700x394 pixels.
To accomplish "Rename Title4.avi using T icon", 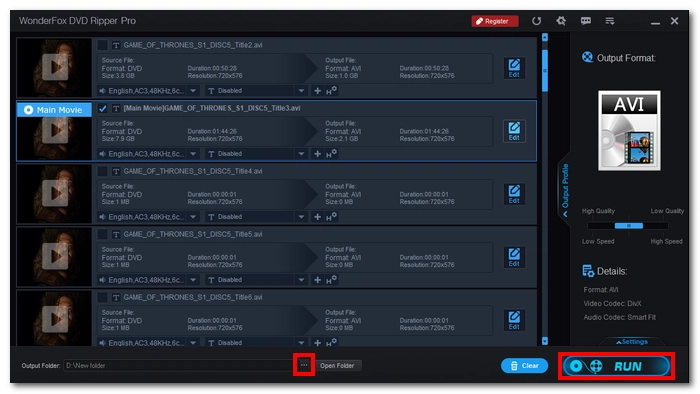I will point(116,171).
